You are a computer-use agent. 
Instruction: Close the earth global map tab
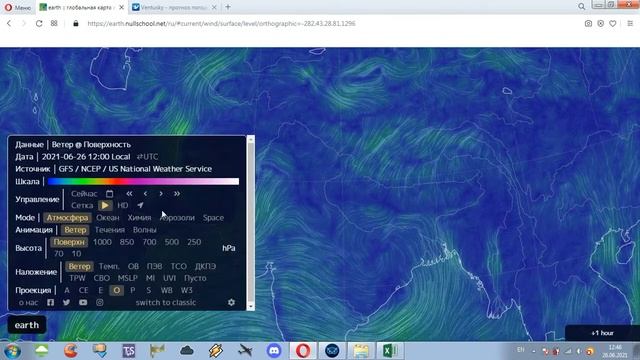(121, 7)
